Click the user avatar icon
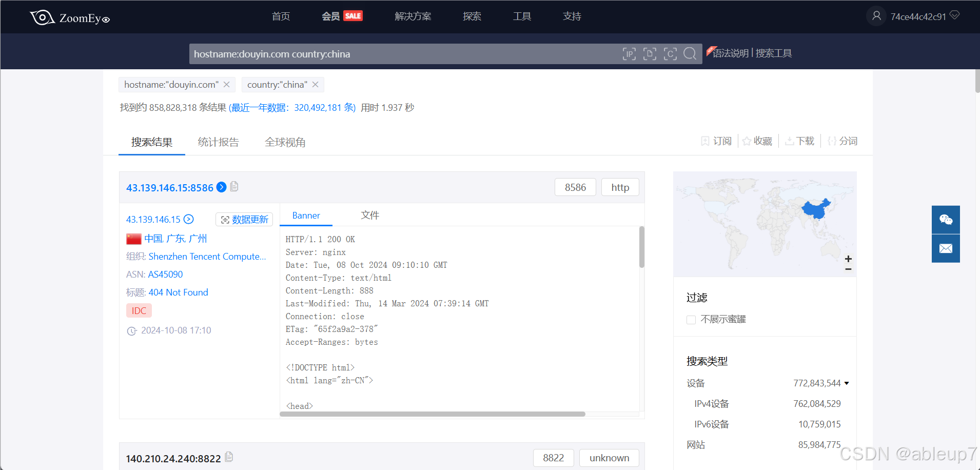 [876, 16]
